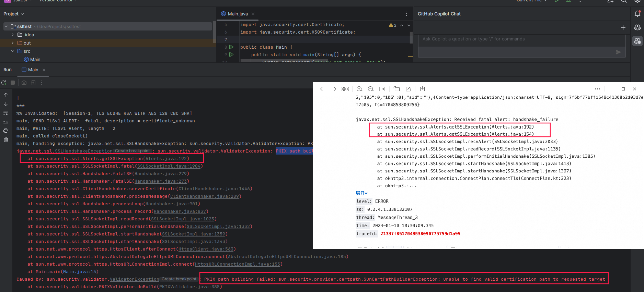Open the editor tabs options menu
This screenshot has height=292, width=644.
(406, 14)
